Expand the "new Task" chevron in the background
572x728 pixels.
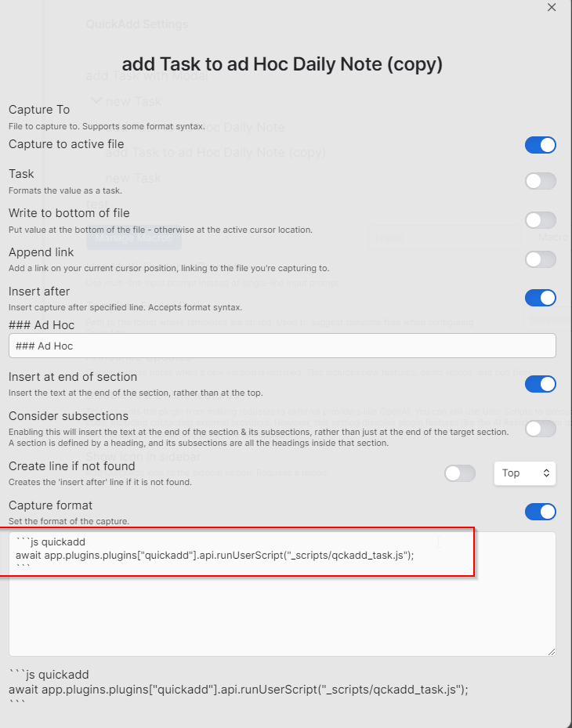[x=96, y=101]
